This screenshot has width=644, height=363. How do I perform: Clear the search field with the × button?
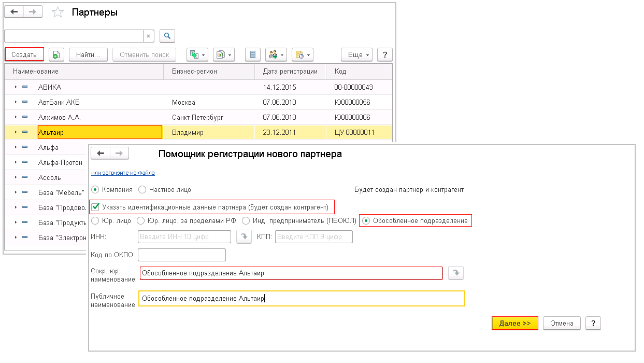tap(149, 36)
